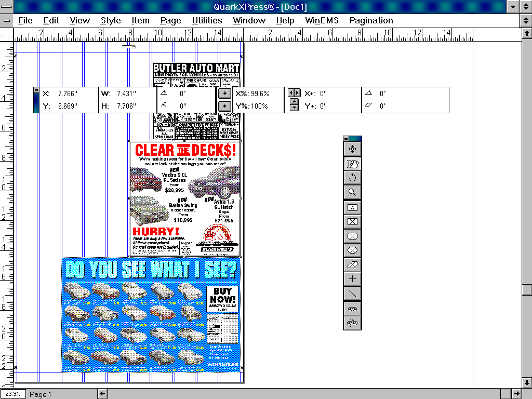Flip picture horizontally with the right-arrow button
Image resolution: width=532 pixels, height=399 pixels.
224,94
